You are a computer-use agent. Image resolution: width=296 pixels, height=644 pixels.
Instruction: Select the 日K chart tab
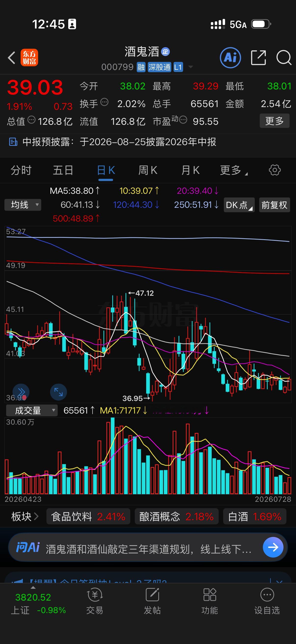pyautogui.click(x=106, y=170)
